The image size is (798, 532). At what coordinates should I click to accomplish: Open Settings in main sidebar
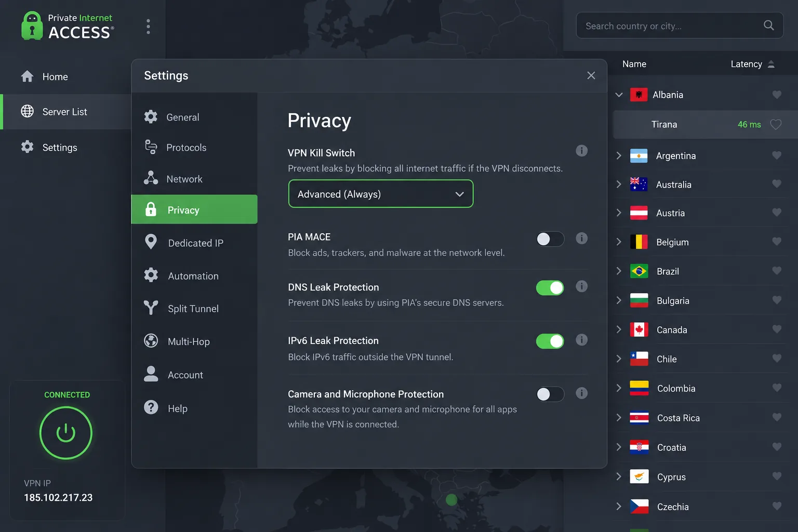[x=65, y=147]
